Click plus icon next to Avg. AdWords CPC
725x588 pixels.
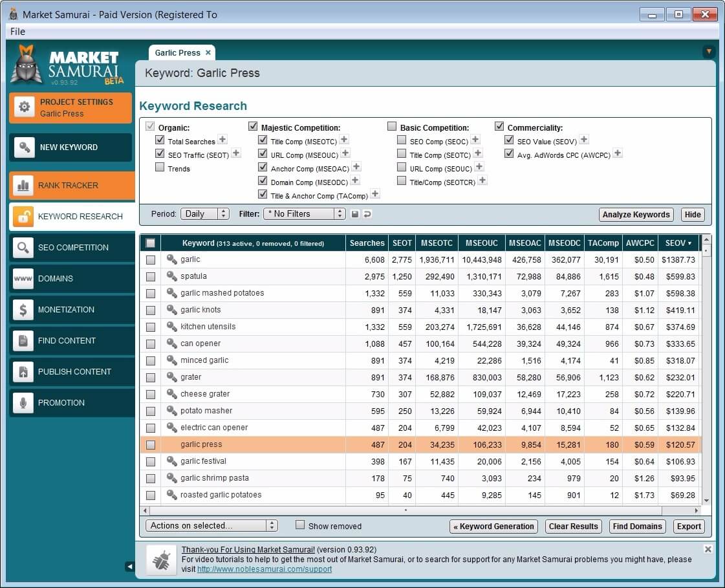click(x=618, y=153)
